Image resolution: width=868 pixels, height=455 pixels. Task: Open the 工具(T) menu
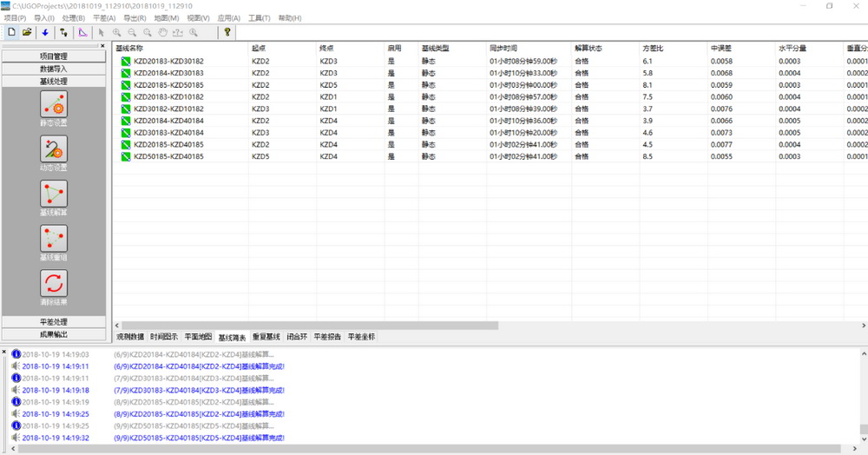tap(259, 18)
